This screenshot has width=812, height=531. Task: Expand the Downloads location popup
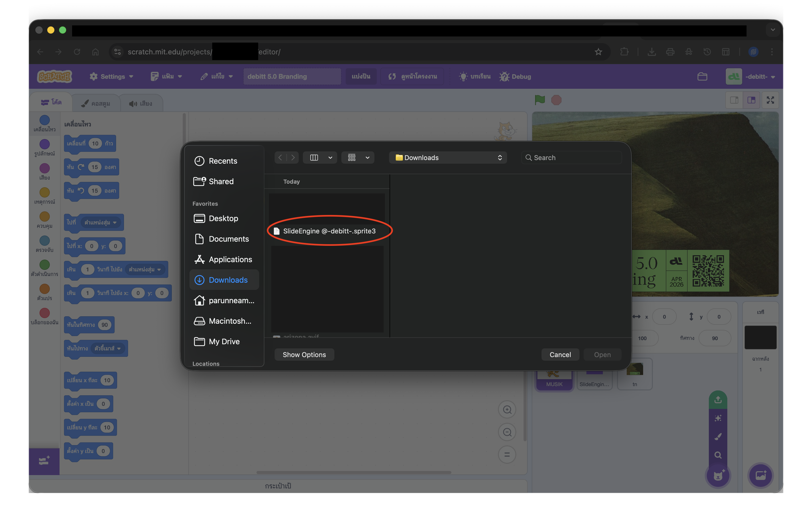(448, 158)
